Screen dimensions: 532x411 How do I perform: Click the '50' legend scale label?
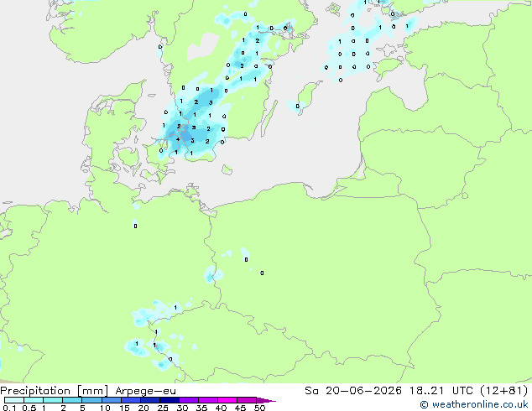(259, 408)
